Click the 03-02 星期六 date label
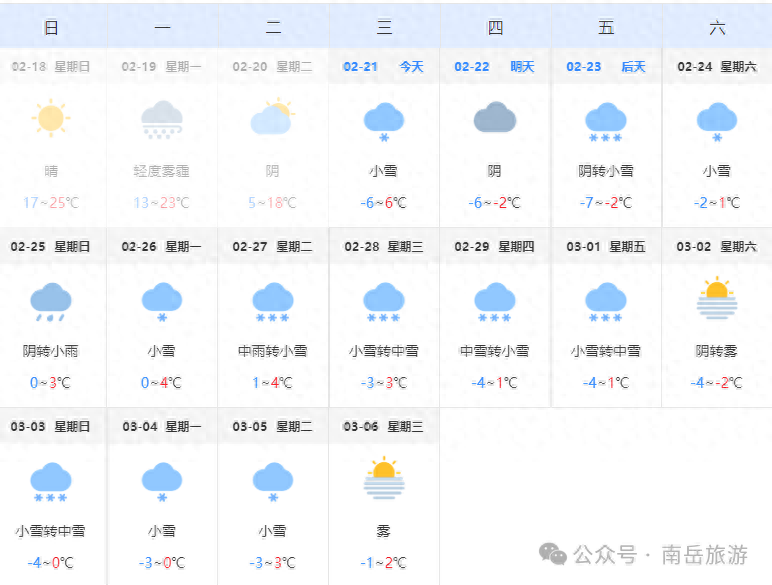 (x=717, y=246)
